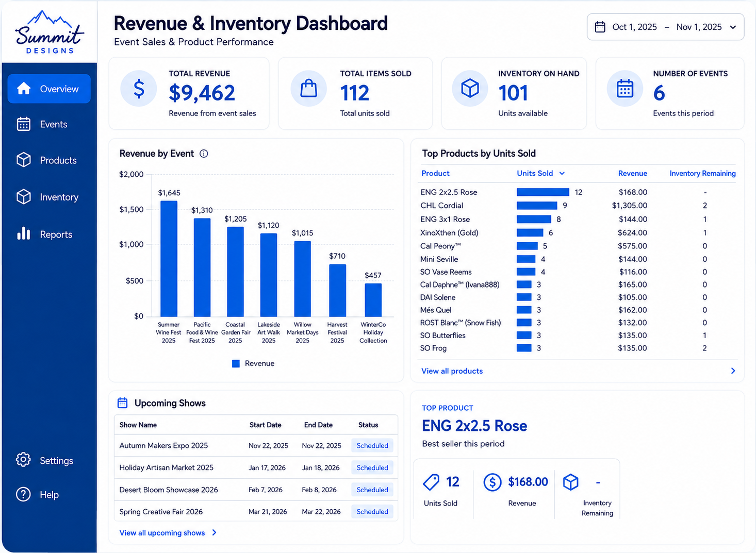Click the XinoXthen (Gold) product name
This screenshot has width=756, height=553.
(450, 233)
